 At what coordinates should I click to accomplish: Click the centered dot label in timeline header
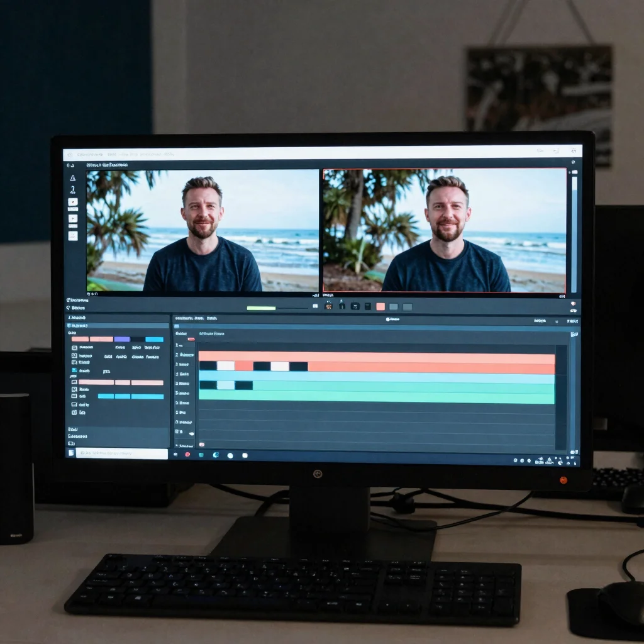click(x=392, y=319)
